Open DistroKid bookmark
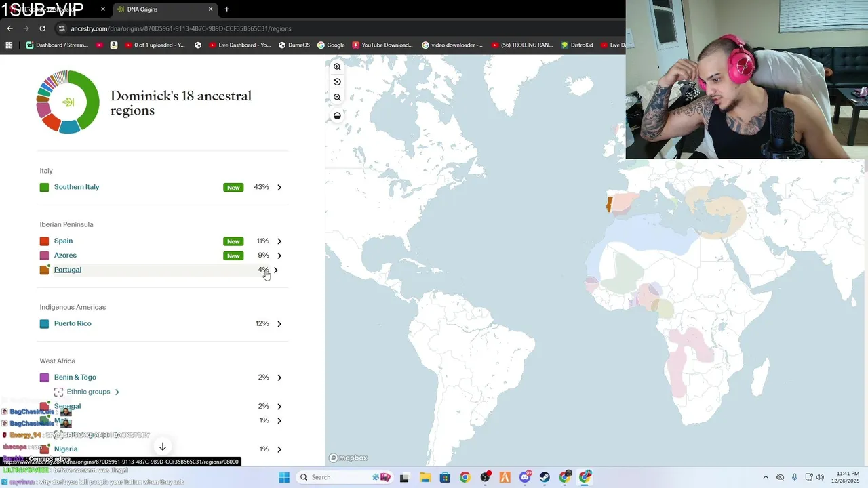 pyautogui.click(x=577, y=45)
